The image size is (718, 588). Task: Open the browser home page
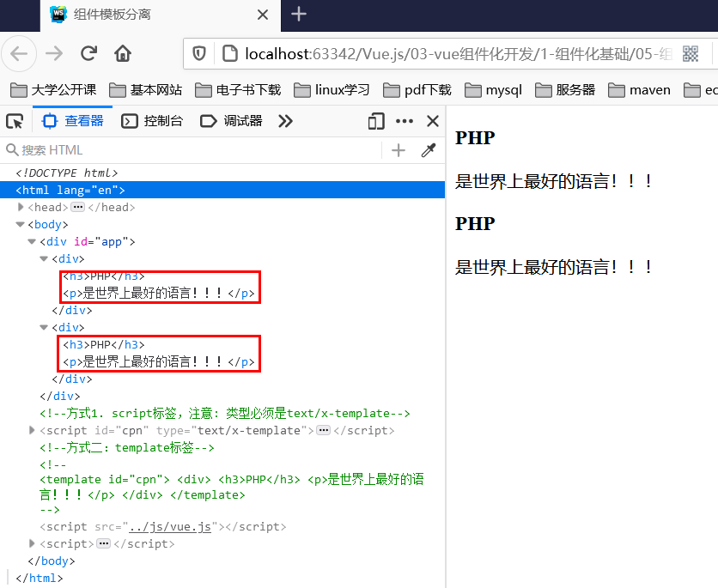[123, 53]
